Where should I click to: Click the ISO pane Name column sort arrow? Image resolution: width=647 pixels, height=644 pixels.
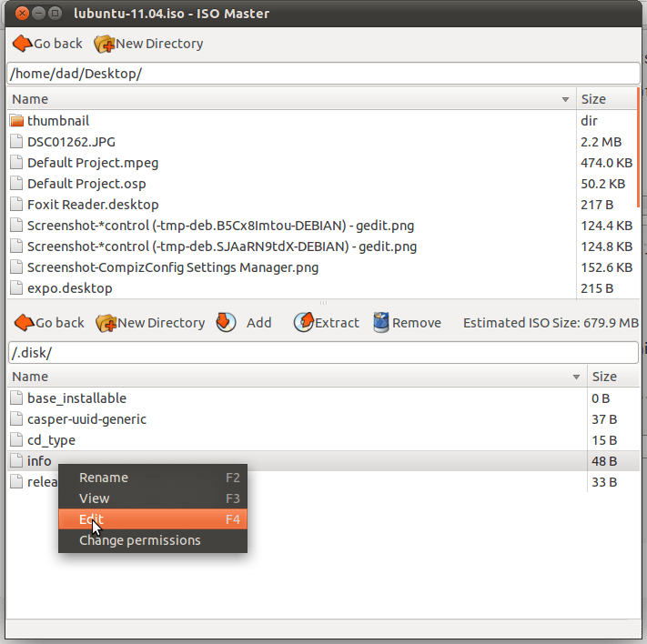[x=576, y=377]
